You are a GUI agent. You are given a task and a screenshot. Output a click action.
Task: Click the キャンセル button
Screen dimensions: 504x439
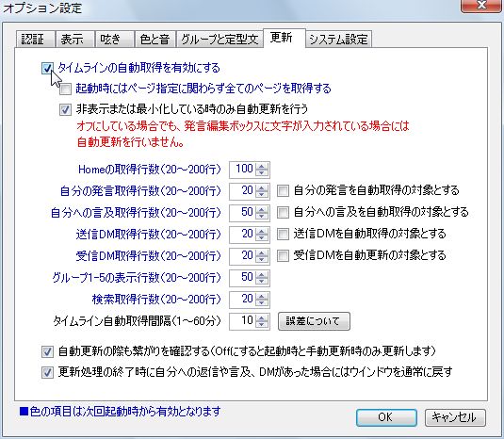pos(455,417)
